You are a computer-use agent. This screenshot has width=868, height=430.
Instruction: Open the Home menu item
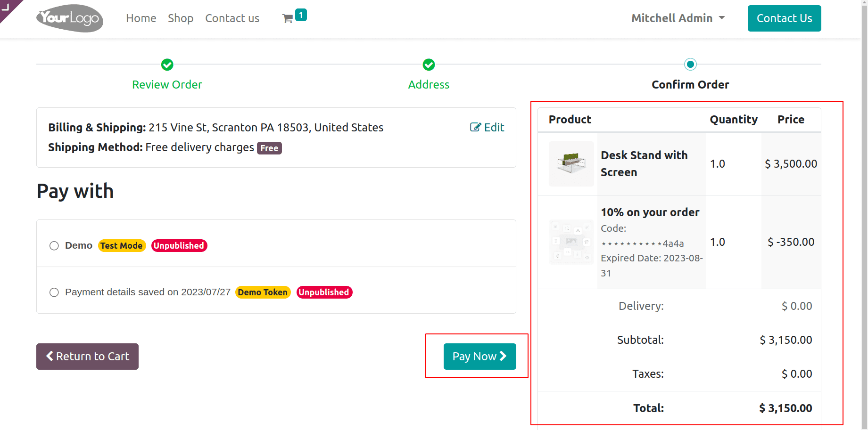(141, 18)
